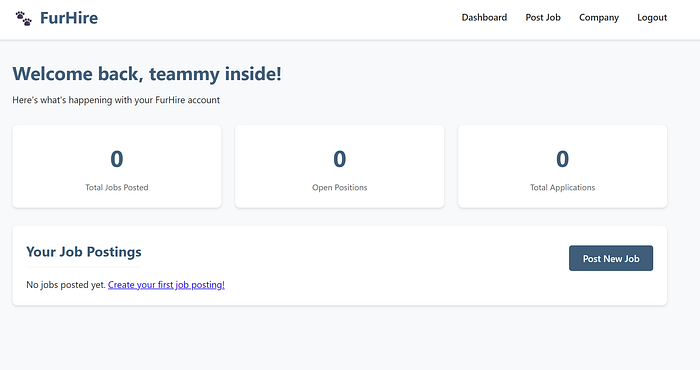
Task: Click the 'Your Job Postings' heading
Action: [x=84, y=252]
